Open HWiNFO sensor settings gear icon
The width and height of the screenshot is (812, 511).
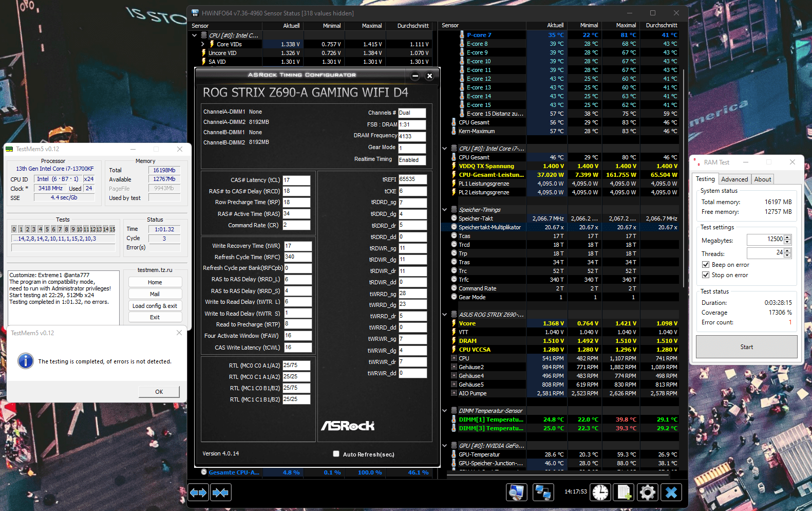pyautogui.click(x=648, y=492)
